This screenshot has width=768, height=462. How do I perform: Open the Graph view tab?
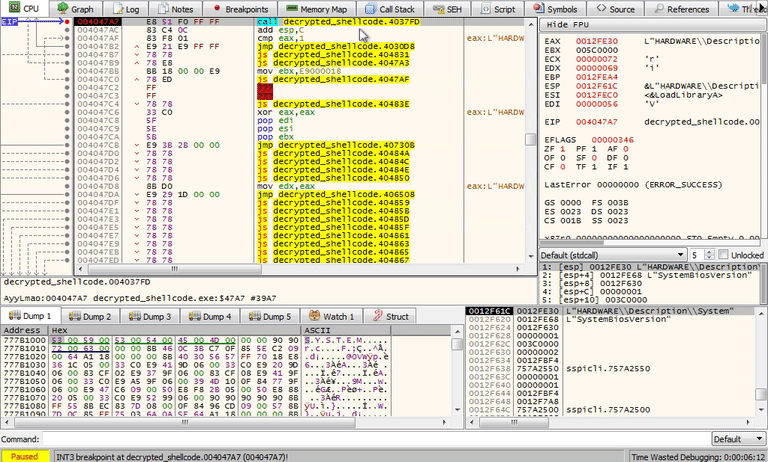(x=76, y=9)
